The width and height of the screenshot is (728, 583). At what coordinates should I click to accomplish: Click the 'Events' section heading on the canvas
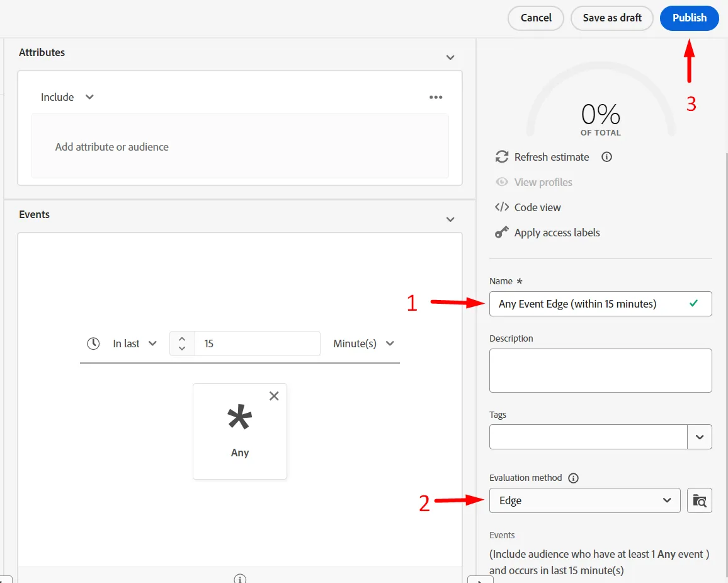coord(35,214)
